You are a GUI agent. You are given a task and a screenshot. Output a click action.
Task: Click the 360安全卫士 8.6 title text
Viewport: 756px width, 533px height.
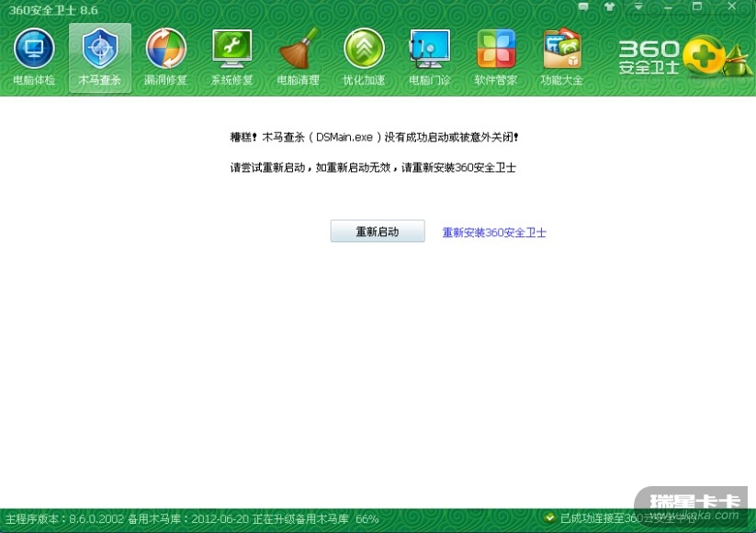point(53,10)
